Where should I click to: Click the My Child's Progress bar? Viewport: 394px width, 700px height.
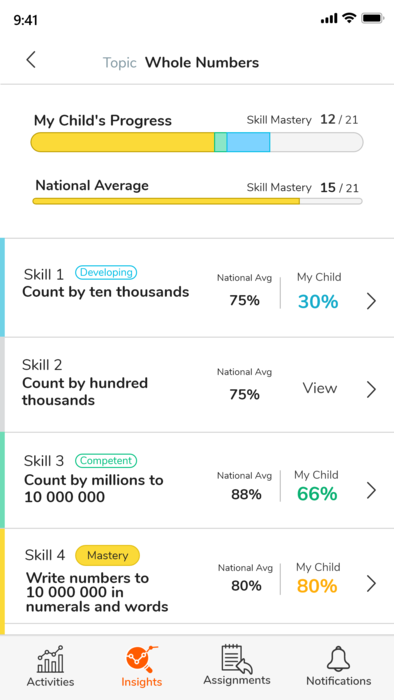pyautogui.click(x=197, y=142)
